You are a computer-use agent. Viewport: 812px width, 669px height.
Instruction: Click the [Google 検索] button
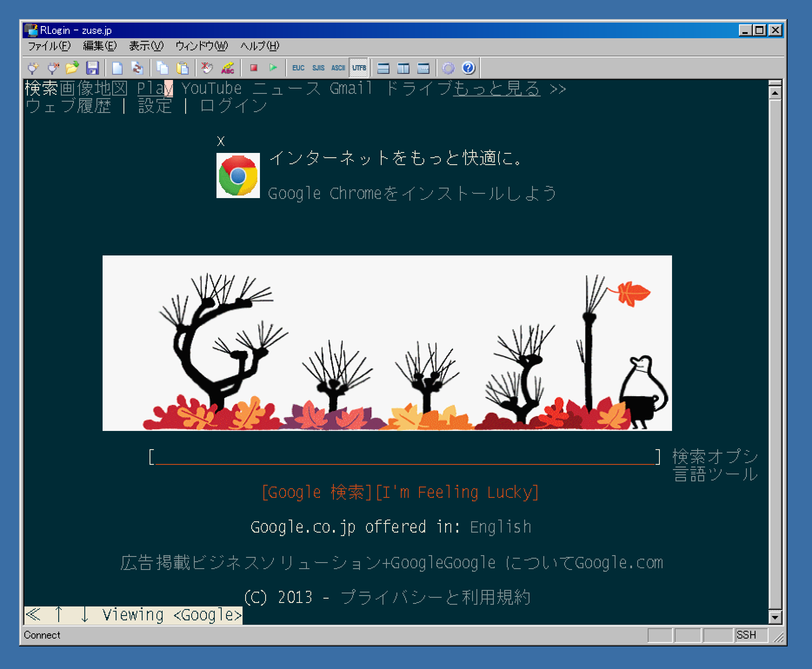(317, 492)
